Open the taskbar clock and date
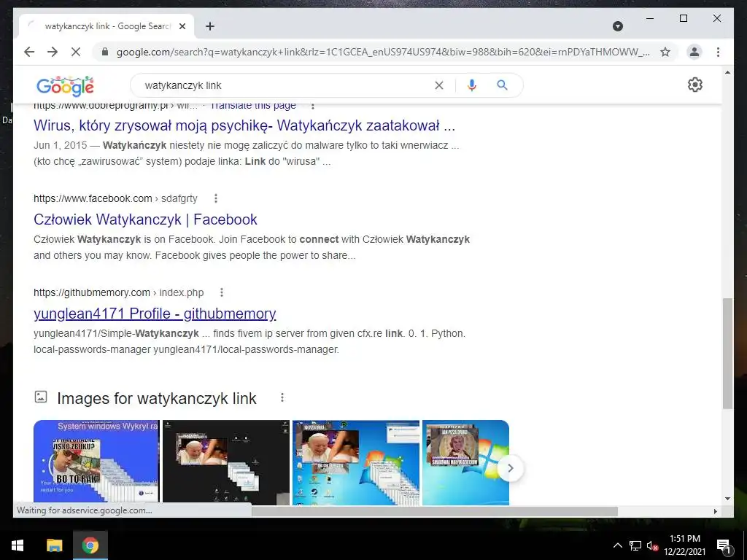 pyautogui.click(x=684, y=545)
